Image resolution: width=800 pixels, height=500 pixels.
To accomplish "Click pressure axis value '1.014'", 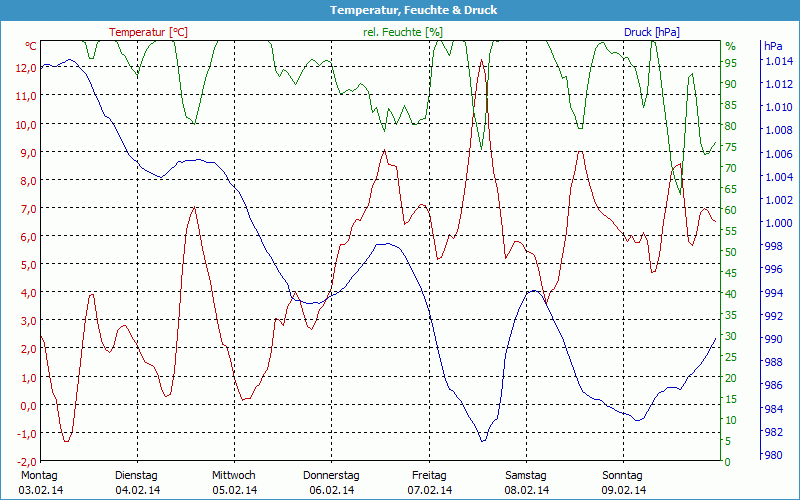I will (779, 61).
